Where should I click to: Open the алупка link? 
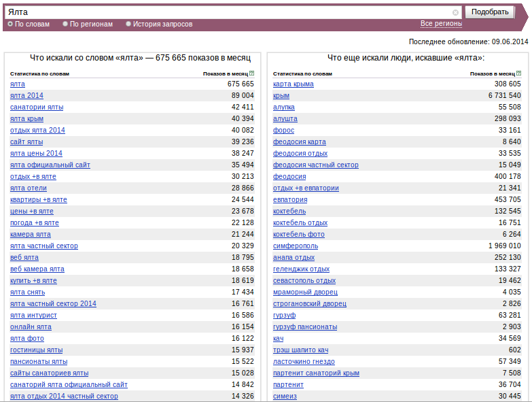click(x=284, y=107)
